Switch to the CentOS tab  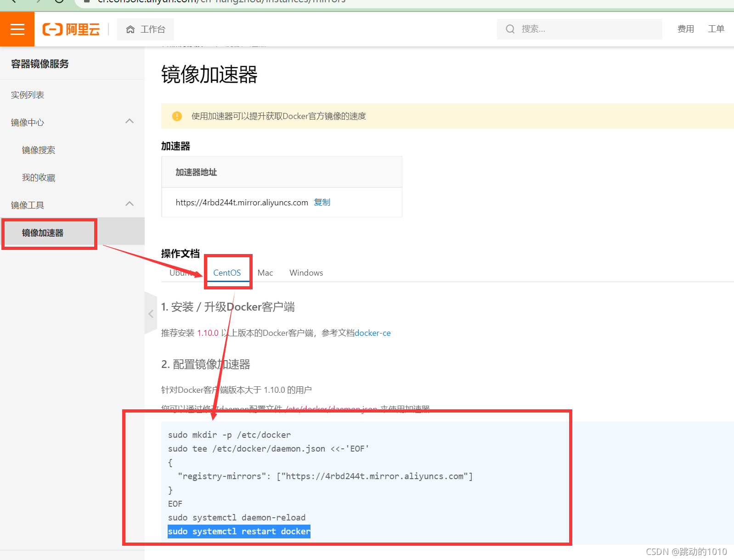[227, 272]
